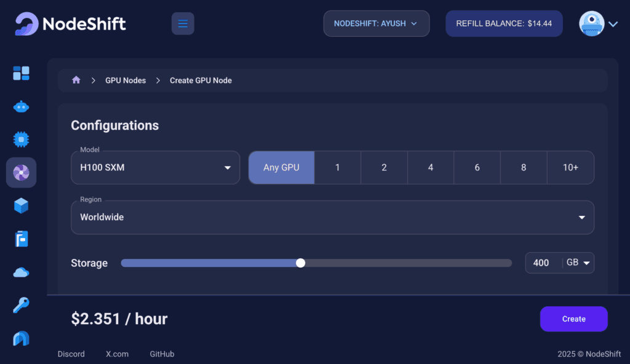Open the blue cube icon in sidebar
The image size is (630, 364).
[22, 206]
